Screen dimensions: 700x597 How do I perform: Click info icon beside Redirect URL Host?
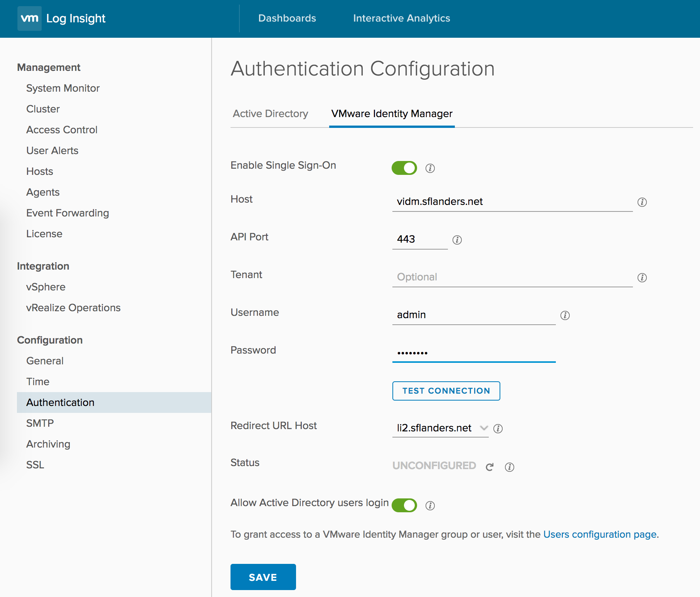click(x=498, y=429)
